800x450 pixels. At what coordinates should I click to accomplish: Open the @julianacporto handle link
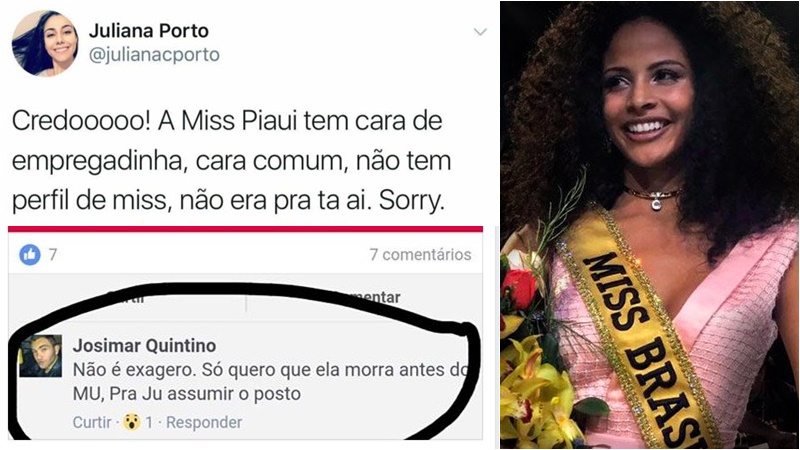(154, 55)
